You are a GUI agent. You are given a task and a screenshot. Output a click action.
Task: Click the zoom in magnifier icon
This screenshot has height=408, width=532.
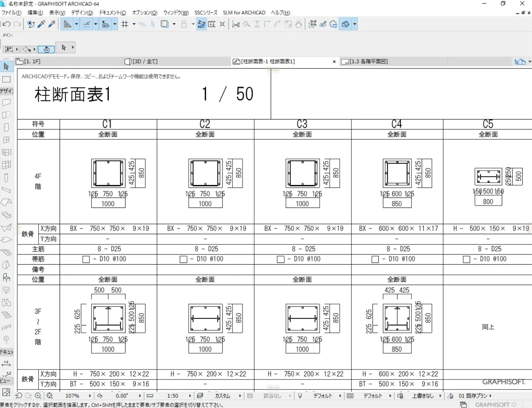pos(38,396)
